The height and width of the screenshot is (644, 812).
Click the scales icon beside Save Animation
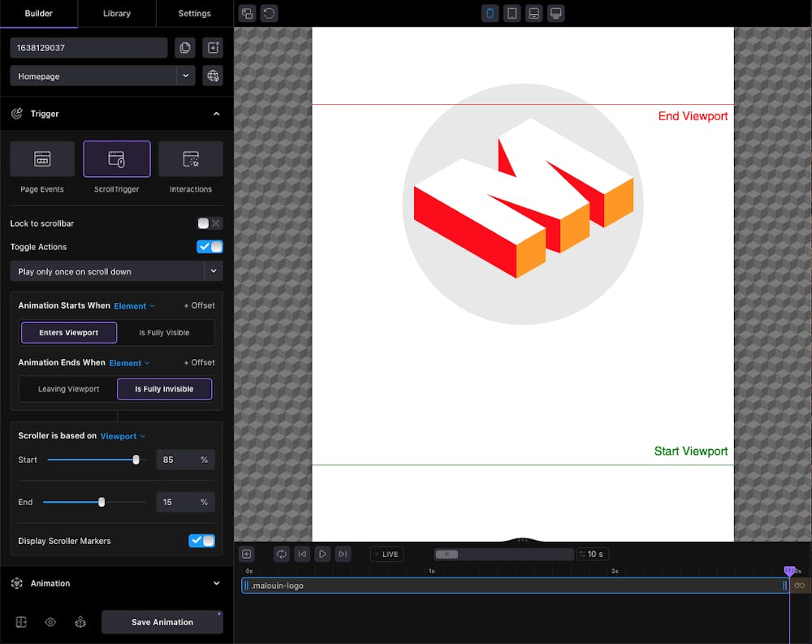pos(80,622)
